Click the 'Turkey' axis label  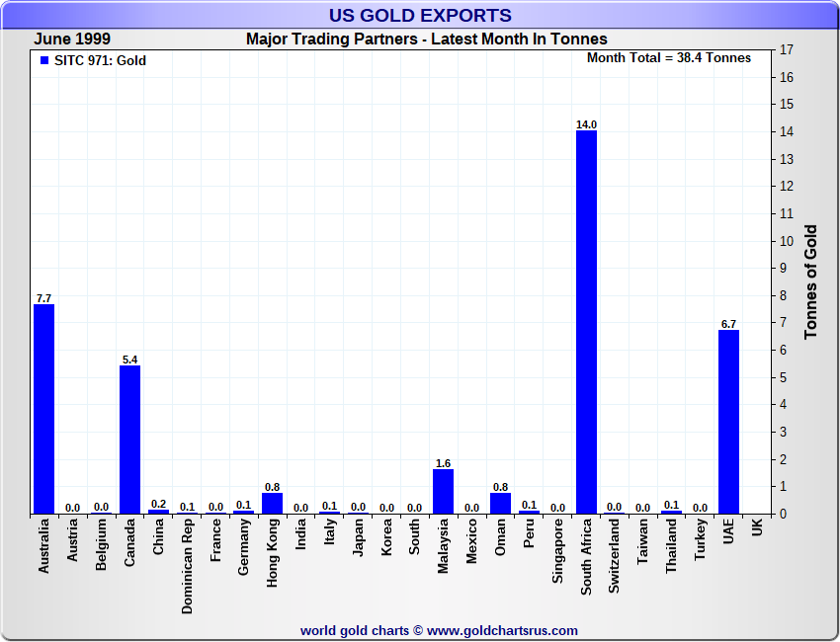tap(701, 539)
